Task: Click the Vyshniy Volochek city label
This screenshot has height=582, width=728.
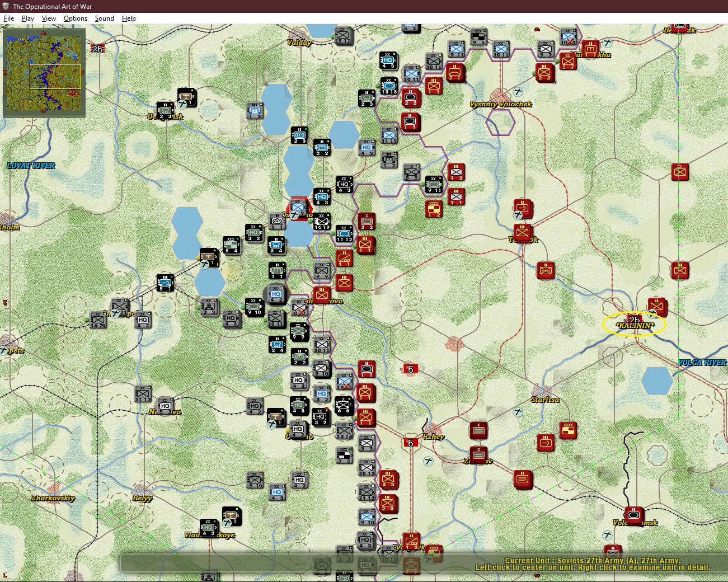Action: click(x=500, y=104)
